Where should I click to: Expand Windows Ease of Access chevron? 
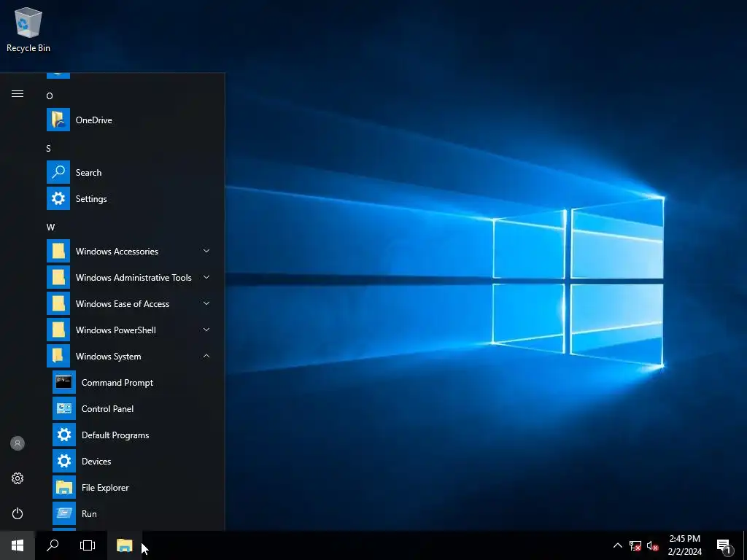[206, 303]
